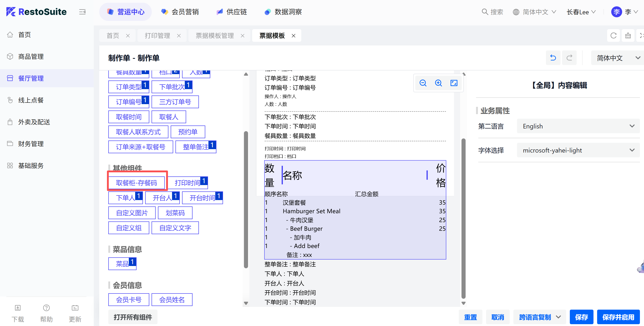Screen dimensions: 644x326
Task: Open the 下载 download icon
Action: point(18,308)
